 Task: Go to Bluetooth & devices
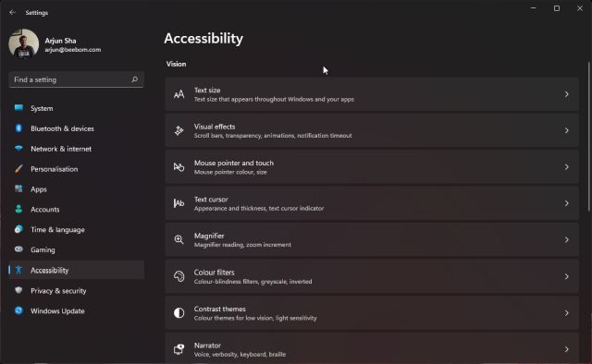76,128
